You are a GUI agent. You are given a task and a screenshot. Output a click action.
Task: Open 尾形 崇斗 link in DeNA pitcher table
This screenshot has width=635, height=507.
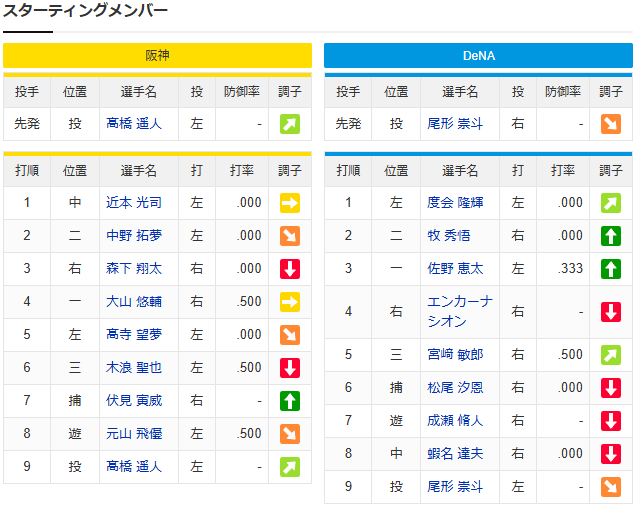(x=455, y=124)
